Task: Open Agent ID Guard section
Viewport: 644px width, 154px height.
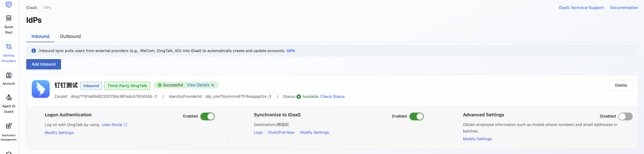Action: (x=9, y=103)
